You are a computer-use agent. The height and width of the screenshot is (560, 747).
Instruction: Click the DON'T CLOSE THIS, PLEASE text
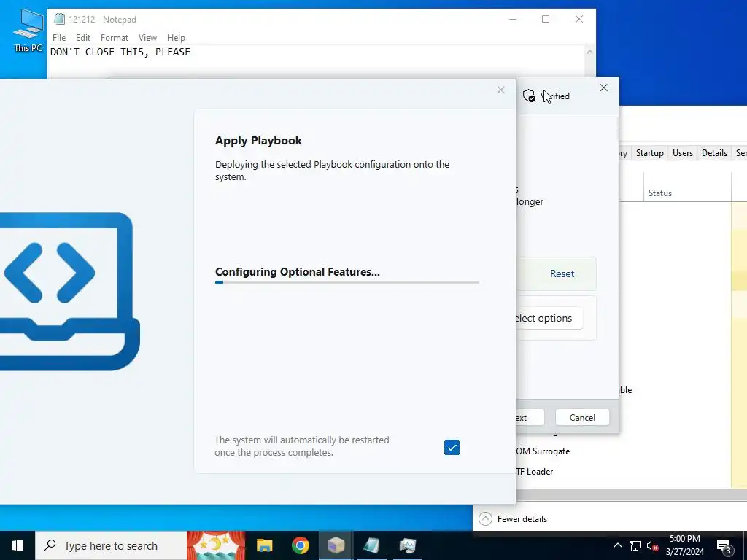pos(120,52)
